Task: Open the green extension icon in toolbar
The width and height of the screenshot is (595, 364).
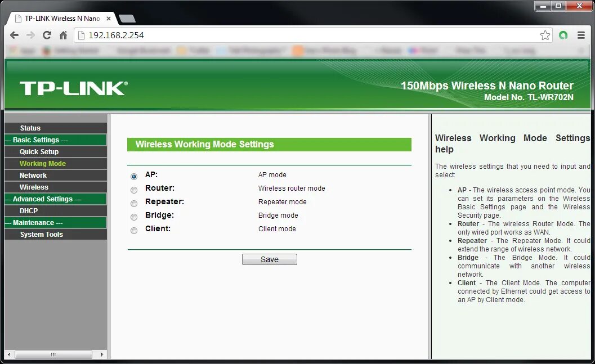Action: (x=563, y=35)
